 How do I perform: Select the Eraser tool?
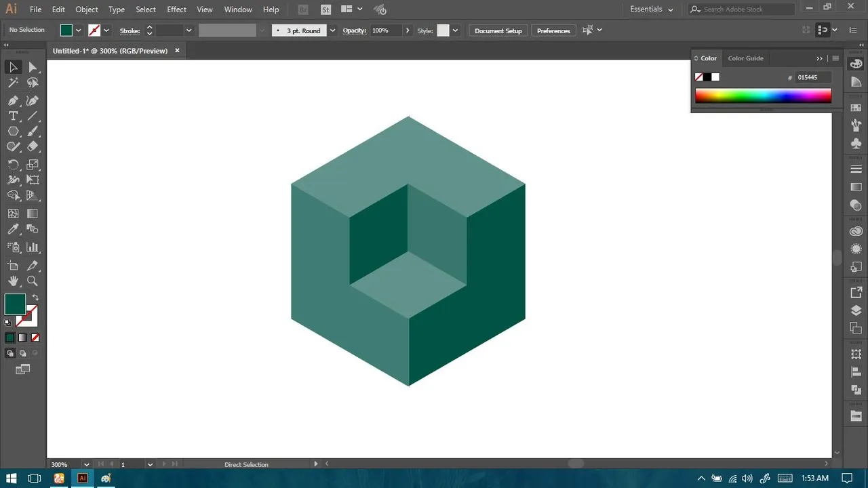pos(33,146)
